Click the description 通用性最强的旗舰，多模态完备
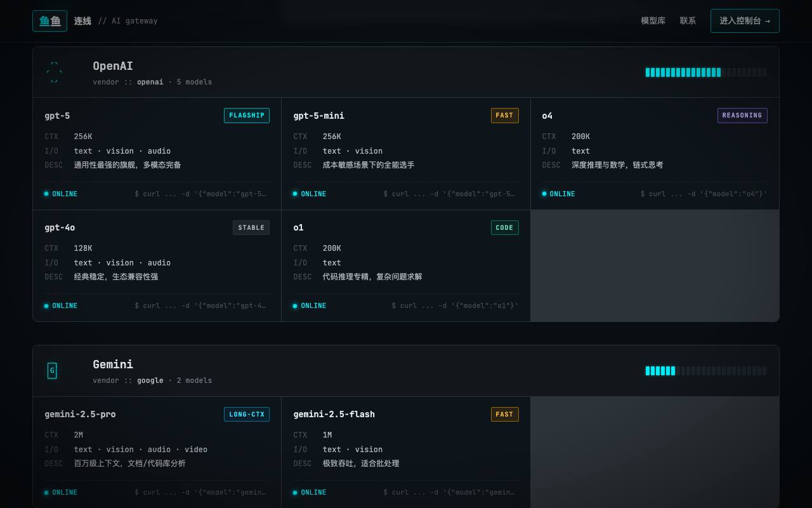Viewport: 812px width, 508px height. point(128,165)
